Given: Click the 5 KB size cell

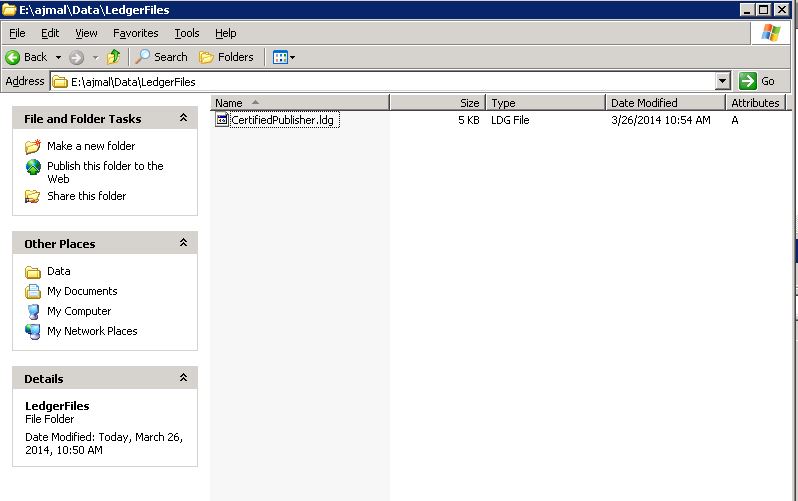Looking at the screenshot, I should pos(469,120).
